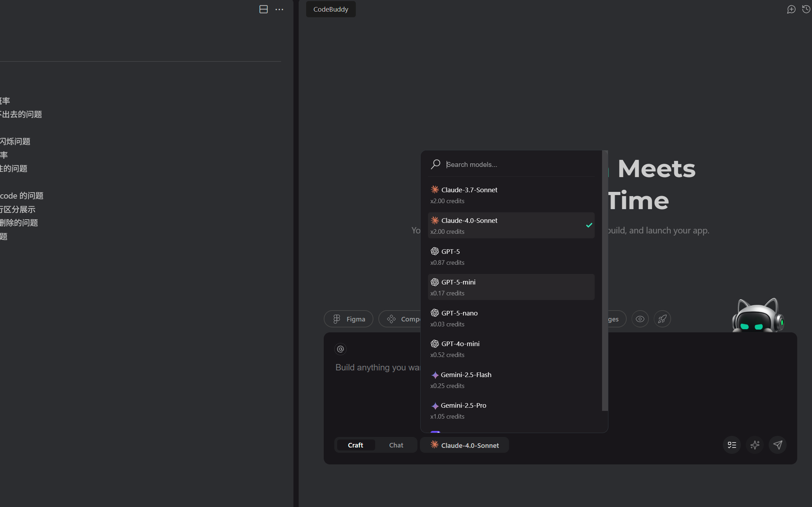This screenshot has height=507, width=812.
Task: Click the send message paper plane
Action: (777, 445)
